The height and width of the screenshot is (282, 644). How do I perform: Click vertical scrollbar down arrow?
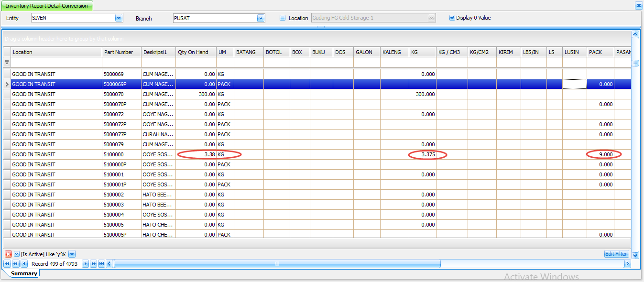click(635, 255)
